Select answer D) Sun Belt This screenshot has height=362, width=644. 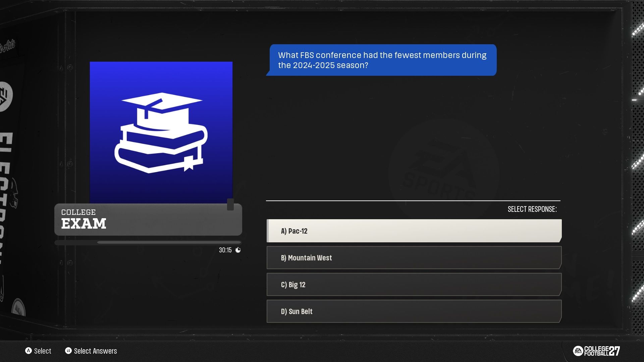point(414,311)
